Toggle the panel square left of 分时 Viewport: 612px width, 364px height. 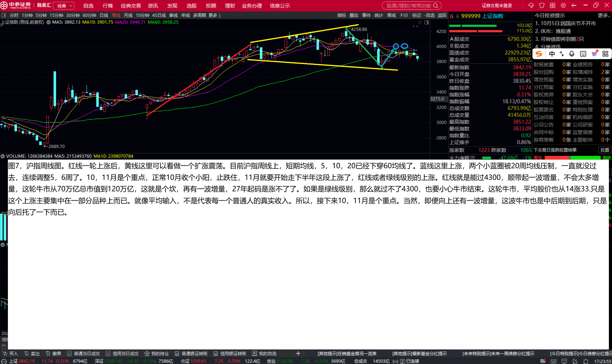click(x=4, y=15)
